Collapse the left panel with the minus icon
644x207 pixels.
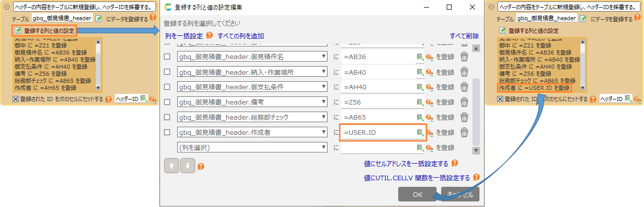click(6, 7)
